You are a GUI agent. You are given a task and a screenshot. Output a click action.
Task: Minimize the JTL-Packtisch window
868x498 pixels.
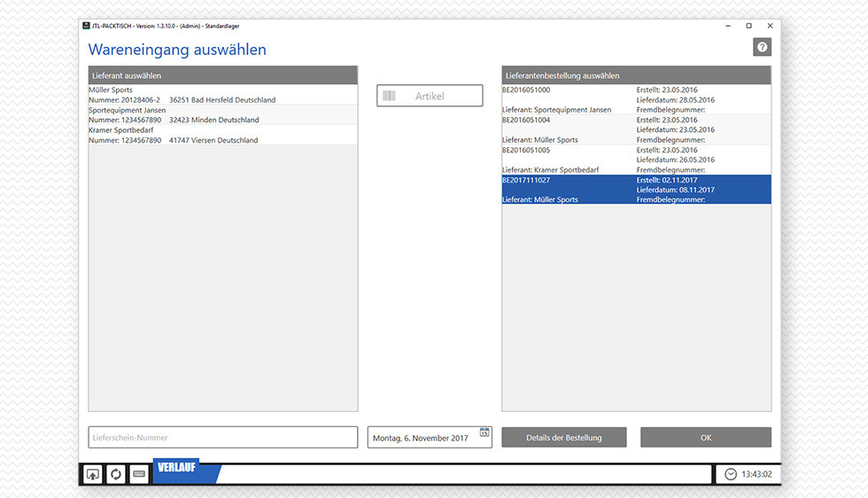pyautogui.click(x=728, y=26)
